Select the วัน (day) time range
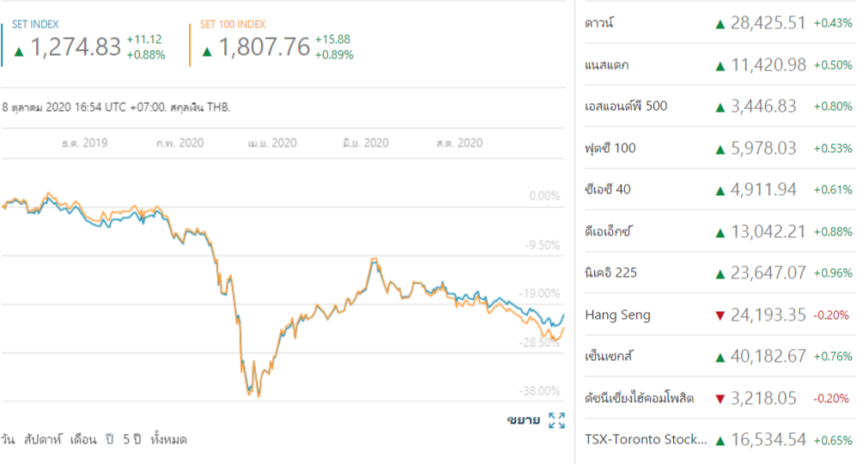Viewport: 868px width, 464px height. 9,439
